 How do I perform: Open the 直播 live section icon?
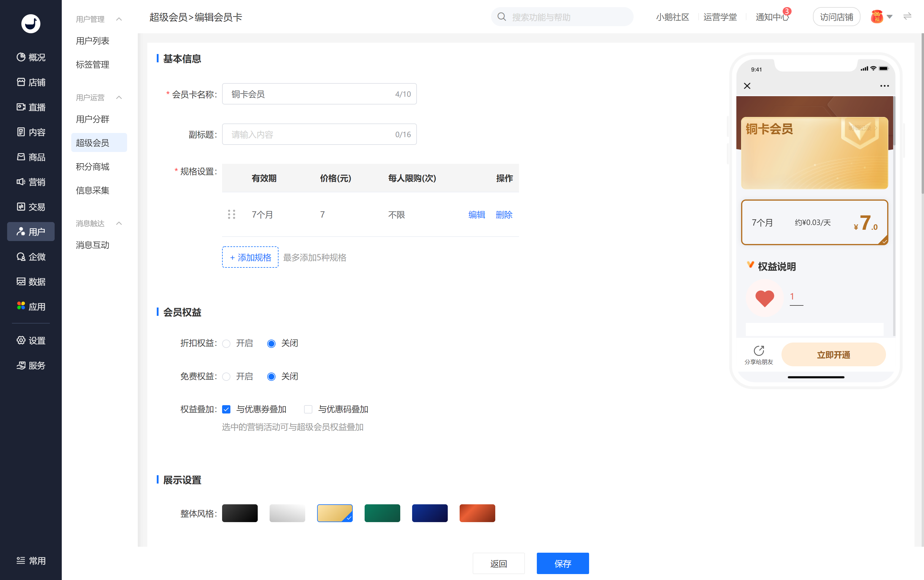click(x=21, y=107)
